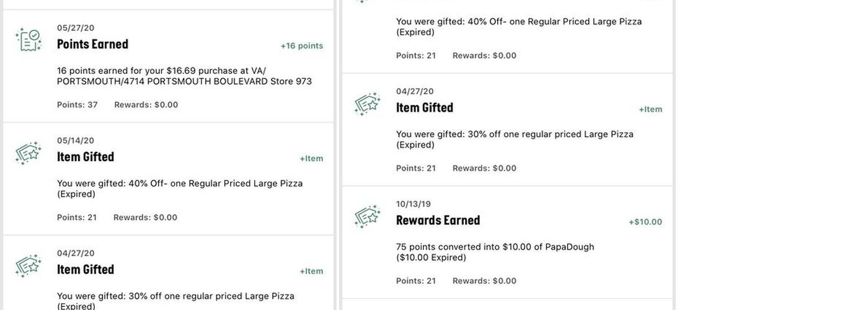868x310 pixels.
Task: Open the Points Earned entry heading
Action: point(92,44)
